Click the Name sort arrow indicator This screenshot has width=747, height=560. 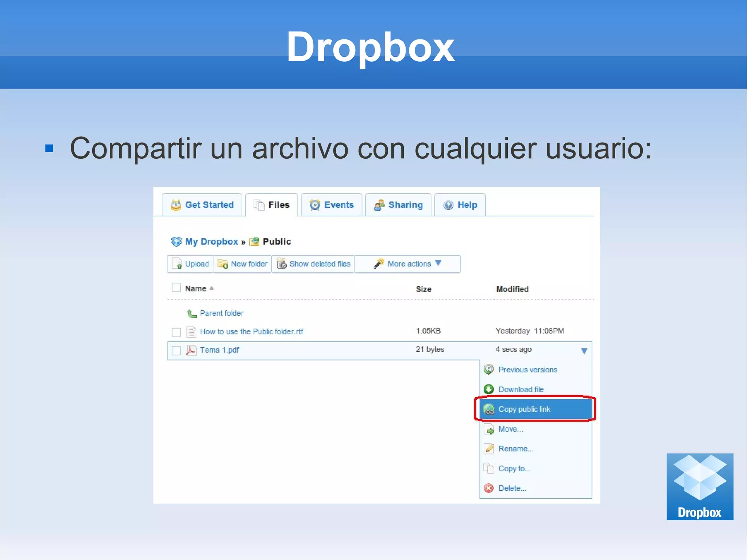[212, 288]
